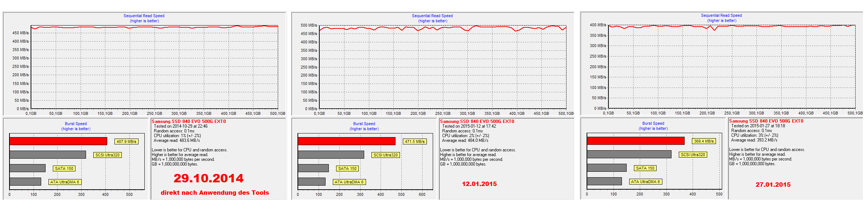Click the 600 tick on the 471.5 MB/s burst axis

(x=422, y=194)
